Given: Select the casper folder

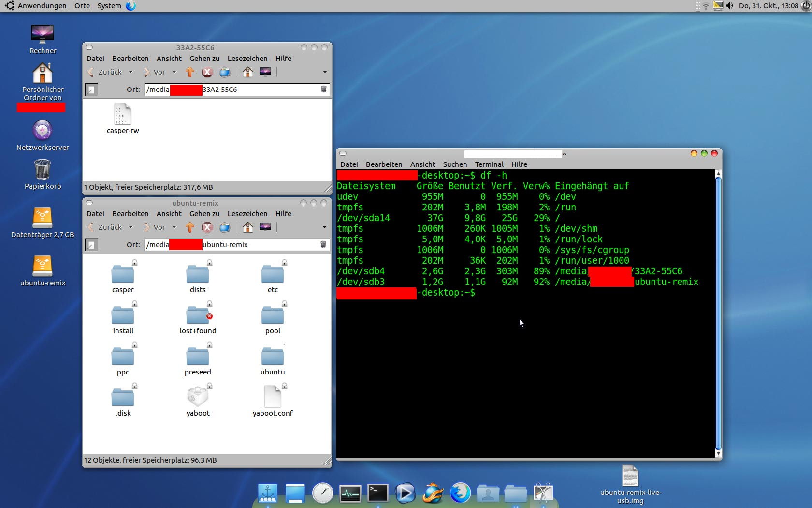Looking at the screenshot, I should pyautogui.click(x=123, y=277).
